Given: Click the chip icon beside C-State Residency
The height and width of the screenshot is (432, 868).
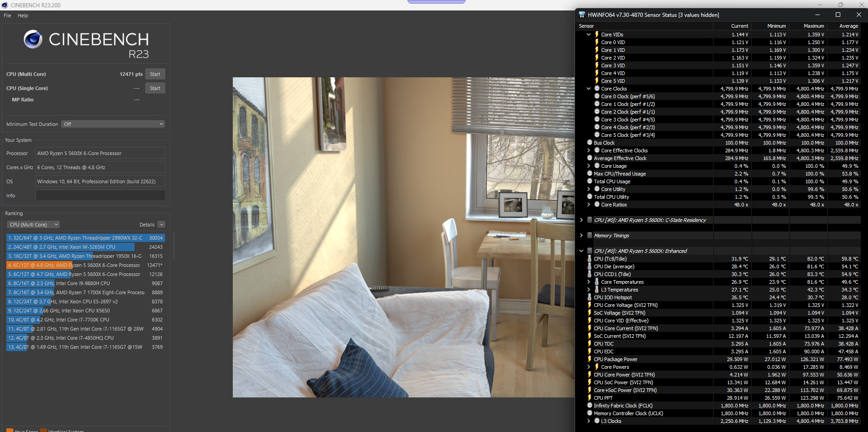Looking at the screenshot, I should pos(590,220).
